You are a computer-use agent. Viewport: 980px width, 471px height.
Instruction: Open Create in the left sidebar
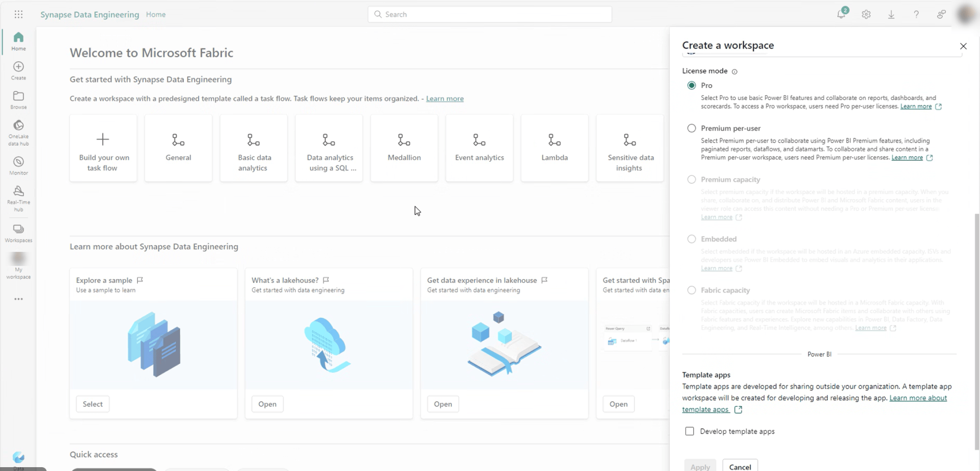pyautogui.click(x=18, y=70)
